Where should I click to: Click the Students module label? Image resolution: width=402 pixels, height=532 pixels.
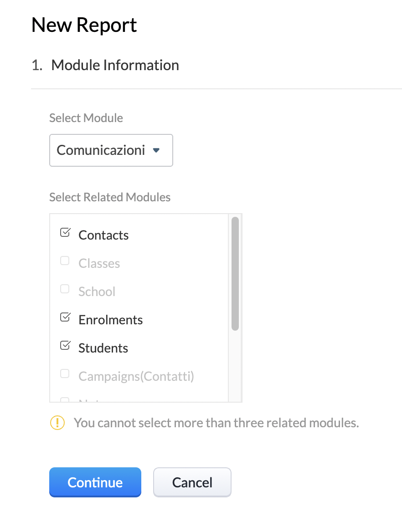point(103,348)
